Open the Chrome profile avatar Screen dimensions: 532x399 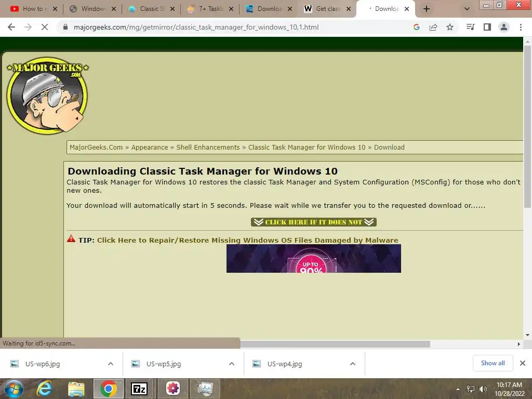(504, 27)
